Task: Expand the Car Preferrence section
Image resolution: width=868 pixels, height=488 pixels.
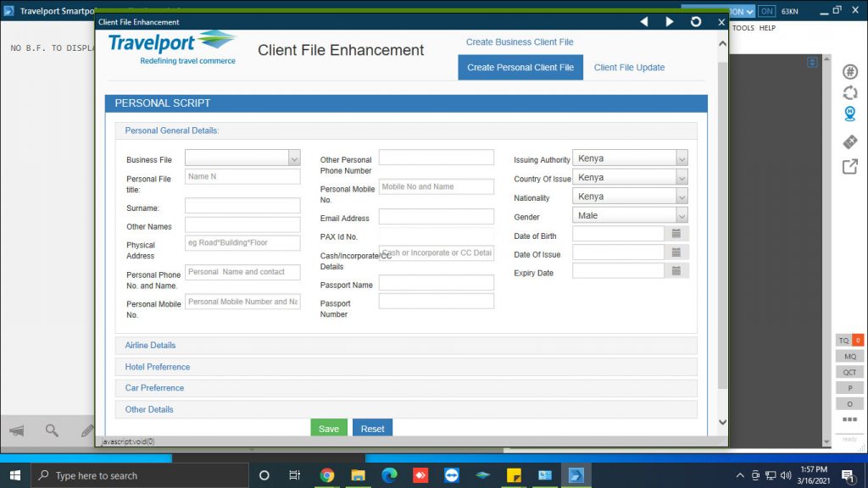Action: (406, 388)
